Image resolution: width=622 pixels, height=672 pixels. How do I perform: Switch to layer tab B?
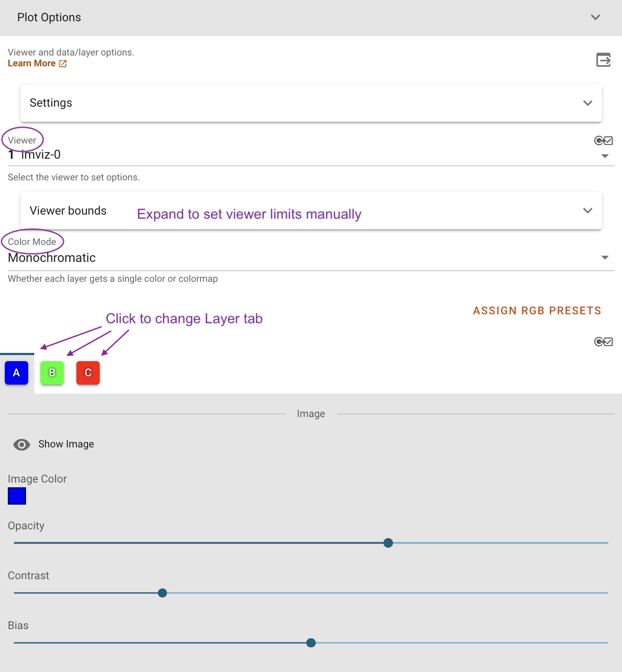tap(52, 372)
